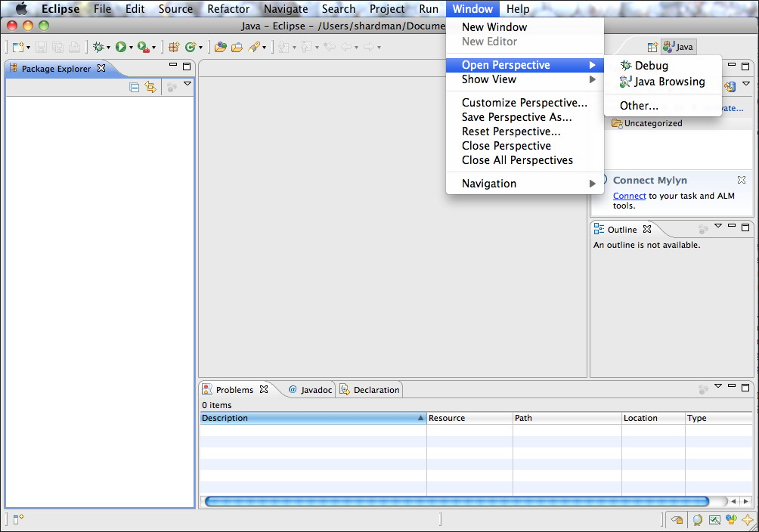Click the green Run button in toolbar
The image size is (759, 532).
pyautogui.click(x=120, y=47)
